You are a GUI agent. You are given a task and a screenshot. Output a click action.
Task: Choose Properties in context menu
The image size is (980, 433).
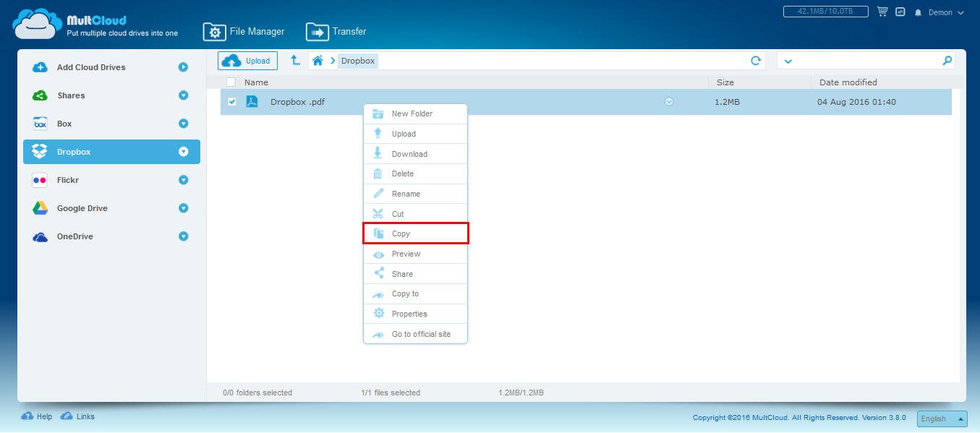click(x=415, y=314)
